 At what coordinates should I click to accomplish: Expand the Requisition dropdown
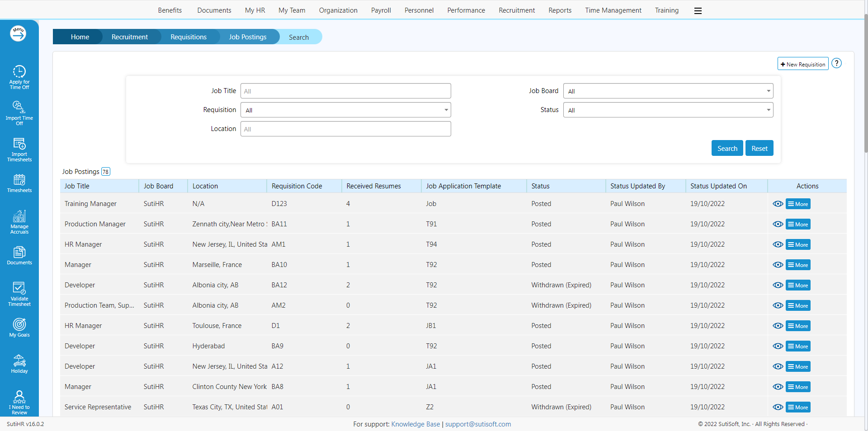[346, 110]
